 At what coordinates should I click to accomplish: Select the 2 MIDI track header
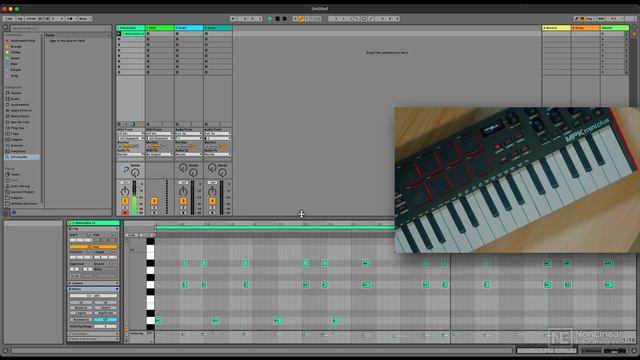(x=160, y=28)
